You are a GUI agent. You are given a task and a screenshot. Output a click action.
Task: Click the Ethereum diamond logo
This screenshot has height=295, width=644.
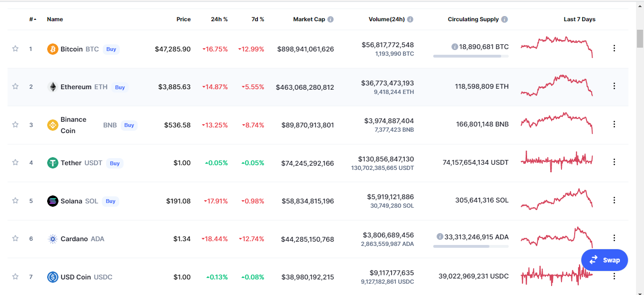[53, 87]
